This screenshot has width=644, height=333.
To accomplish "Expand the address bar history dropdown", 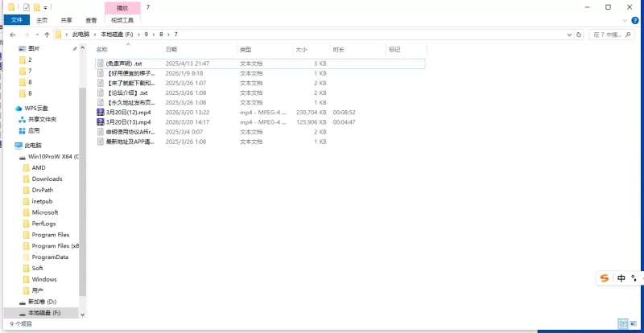I will (x=568, y=35).
